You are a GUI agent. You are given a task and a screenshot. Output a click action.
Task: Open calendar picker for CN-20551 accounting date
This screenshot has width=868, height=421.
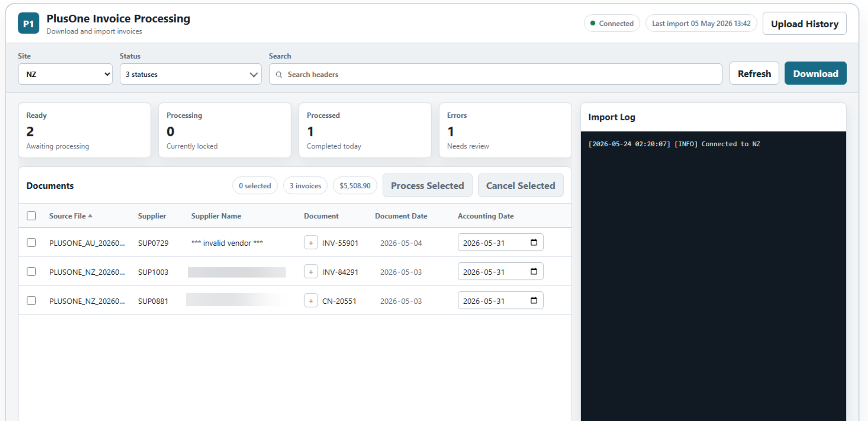(534, 300)
